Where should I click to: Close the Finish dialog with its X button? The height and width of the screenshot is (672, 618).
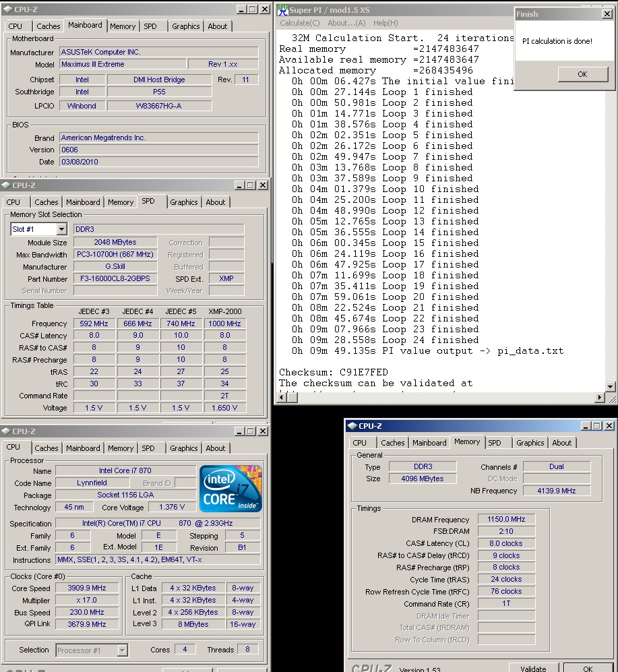pos(607,13)
